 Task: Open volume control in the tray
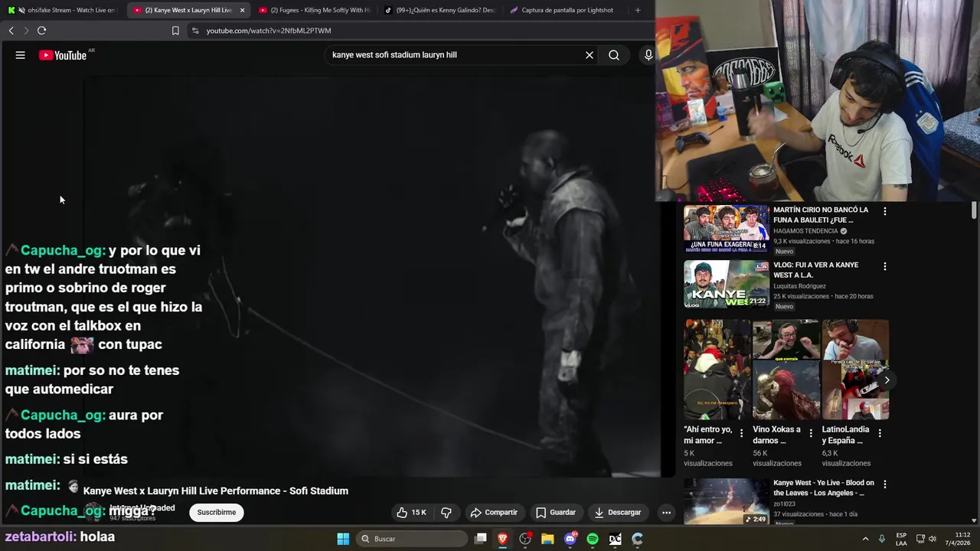click(x=933, y=539)
